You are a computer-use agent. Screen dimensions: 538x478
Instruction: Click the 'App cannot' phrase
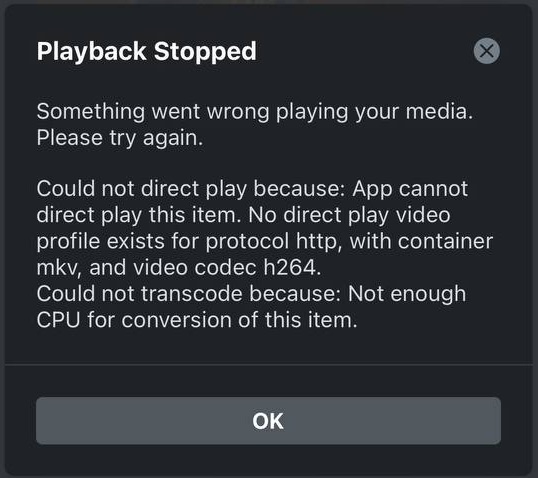click(x=410, y=190)
